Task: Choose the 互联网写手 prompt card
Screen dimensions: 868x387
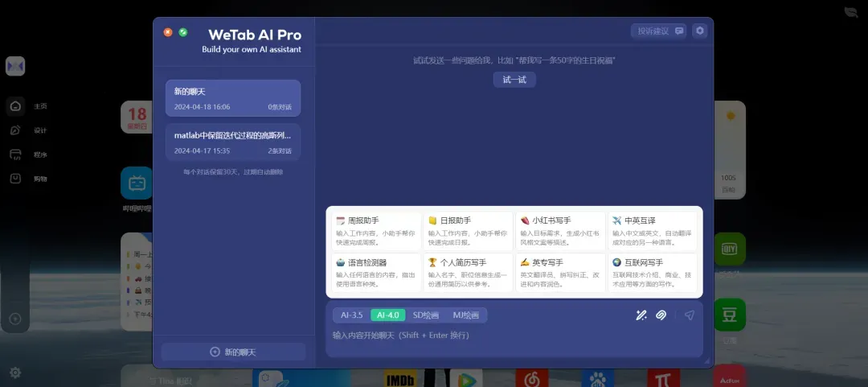Action: 653,273
